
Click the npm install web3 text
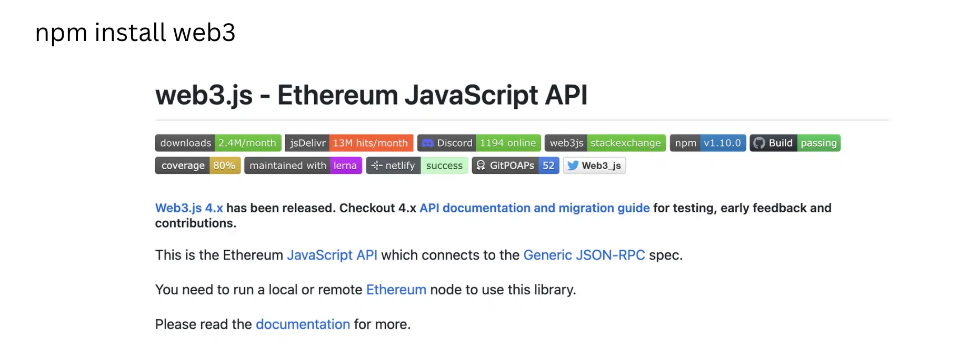click(x=135, y=33)
